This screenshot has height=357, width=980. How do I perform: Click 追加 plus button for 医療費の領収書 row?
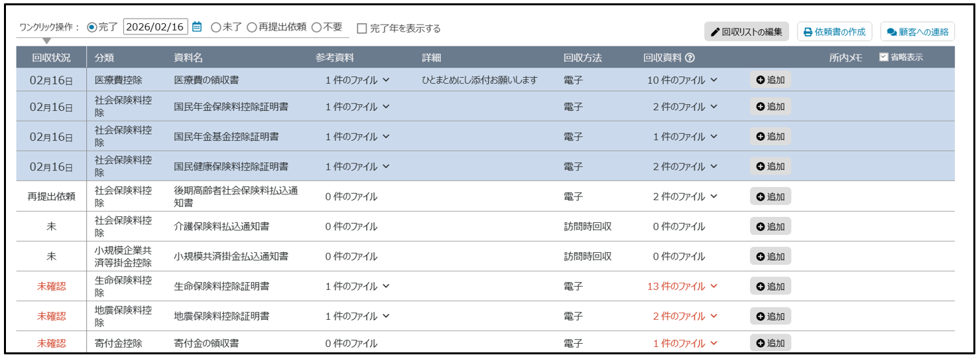point(770,80)
